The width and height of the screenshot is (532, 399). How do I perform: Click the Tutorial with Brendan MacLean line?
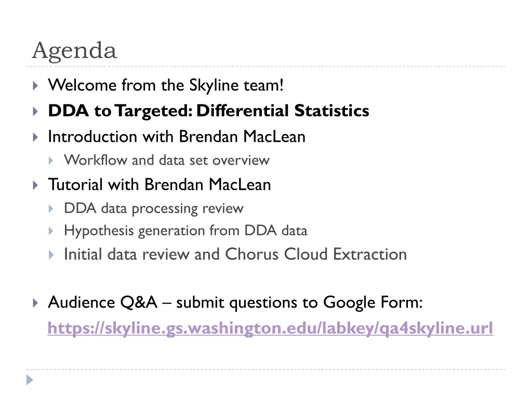(159, 185)
